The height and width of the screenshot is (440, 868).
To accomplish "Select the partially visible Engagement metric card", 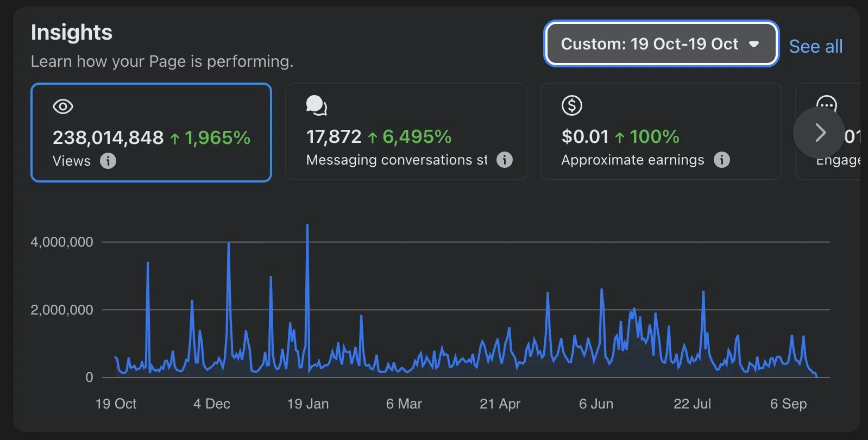I will pos(828,131).
